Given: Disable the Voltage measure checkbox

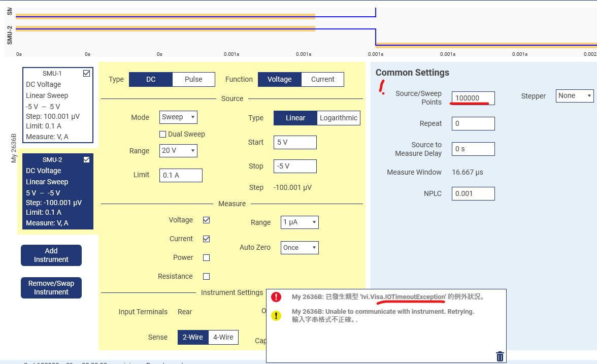Looking at the screenshot, I should [x=206, y=220].
